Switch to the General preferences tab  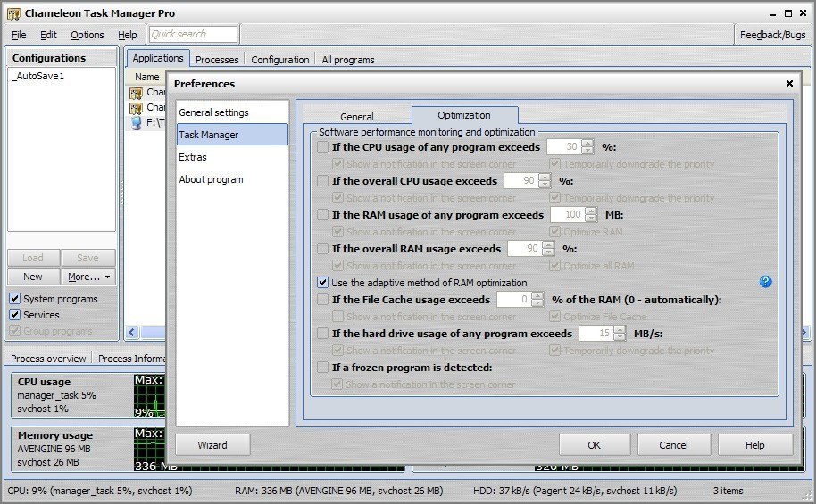[x=357, y=117]
